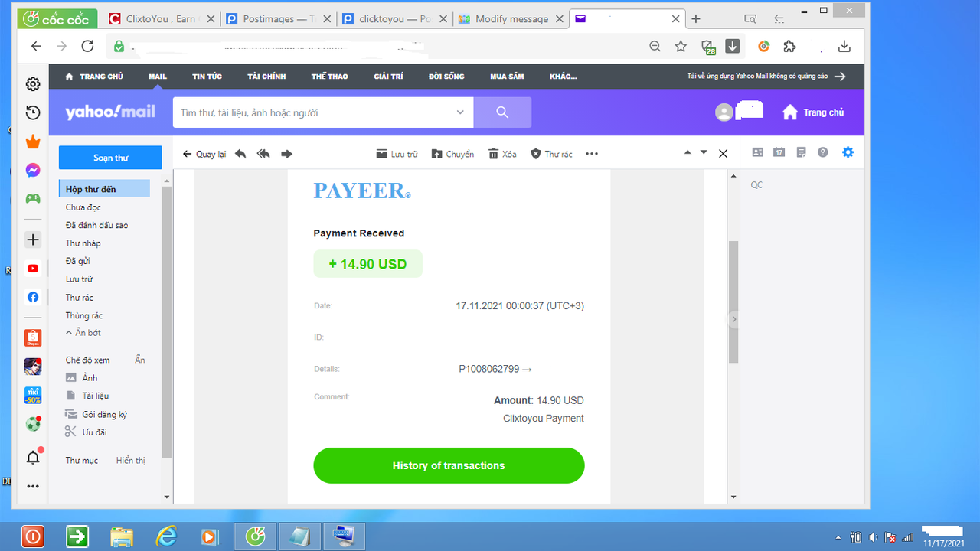
Task: Bookmark this page with star icon
Action: (681, 46)
